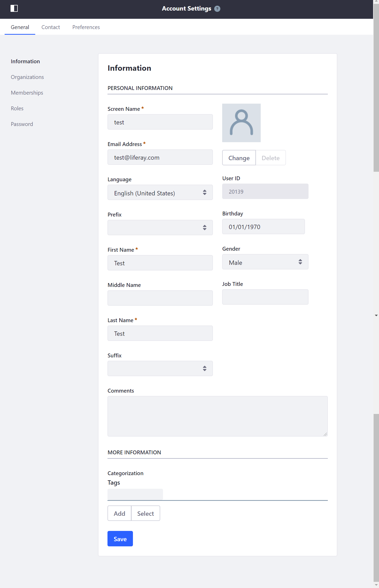
Task: Click the PERSONAL INFORMATION heading
Action: [x=140, y=88]
